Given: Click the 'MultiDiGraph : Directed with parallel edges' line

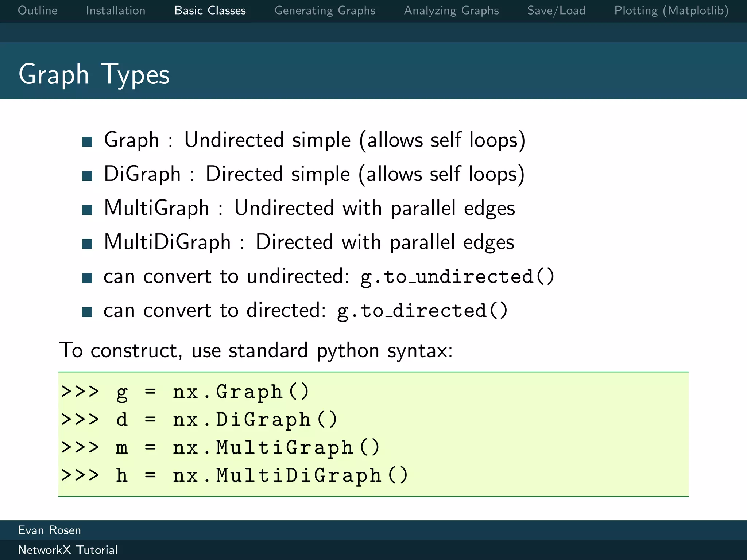Looking at the screenshot, I should point(309,242).
